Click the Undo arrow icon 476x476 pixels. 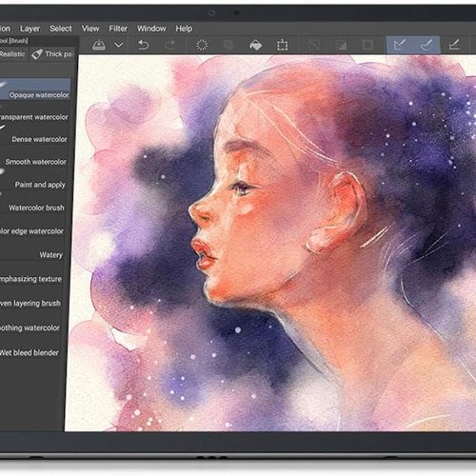point(144,45)
